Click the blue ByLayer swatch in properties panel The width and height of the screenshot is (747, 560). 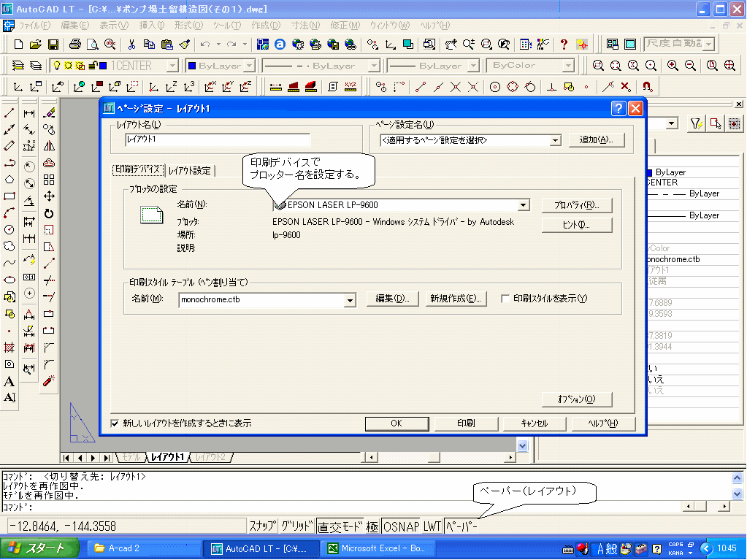(x=650, y=172)
